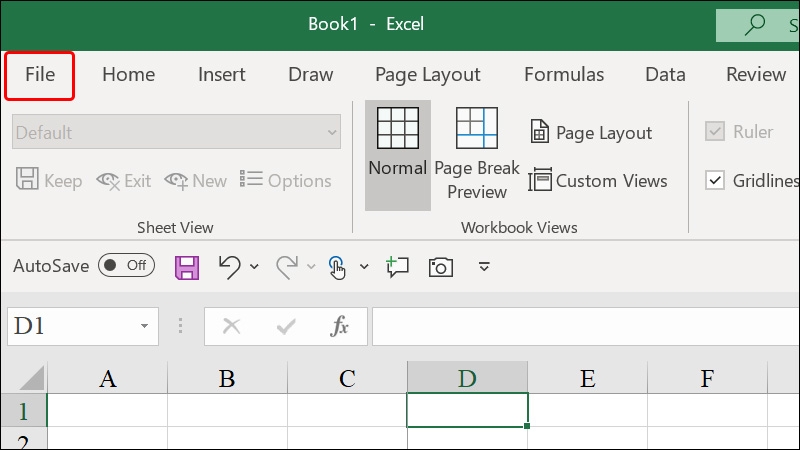
Task: Confirm entry with checkmark icon
Action: click(x=286, y=326)
